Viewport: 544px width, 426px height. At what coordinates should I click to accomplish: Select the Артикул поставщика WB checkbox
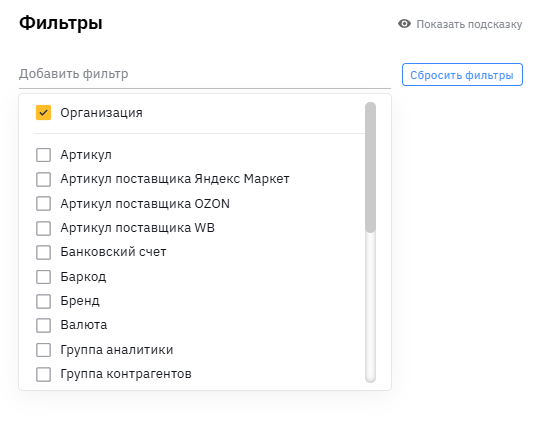point(43,228)
